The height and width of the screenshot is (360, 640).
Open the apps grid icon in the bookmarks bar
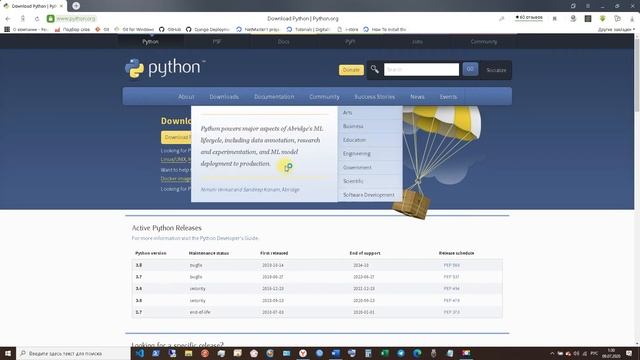coord(7,29)
